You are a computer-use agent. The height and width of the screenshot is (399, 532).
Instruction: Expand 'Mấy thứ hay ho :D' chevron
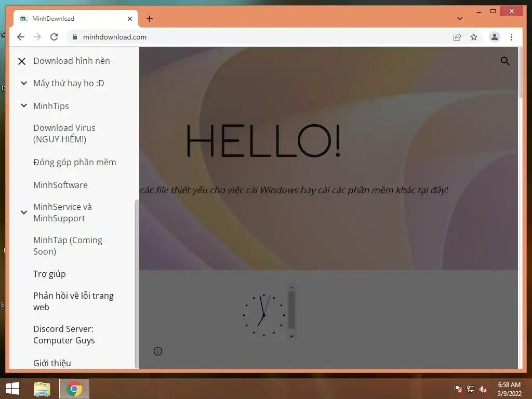24,83
